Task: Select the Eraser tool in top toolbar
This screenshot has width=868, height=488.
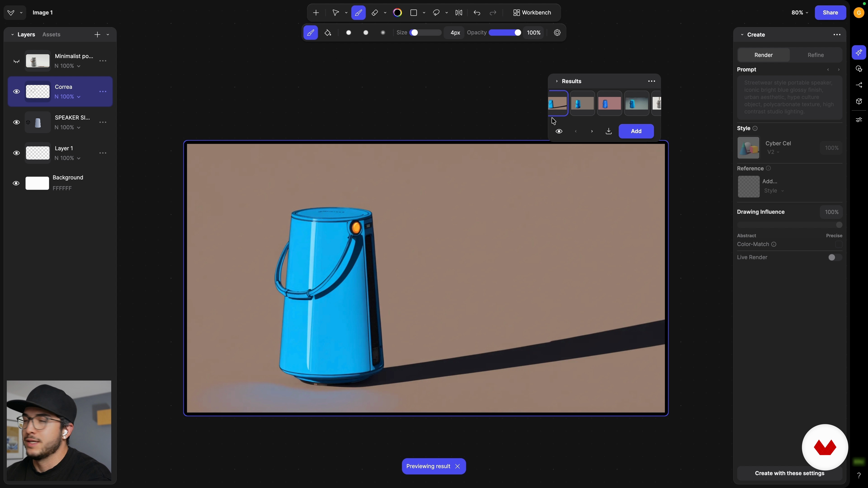Action: (x=375, y=13)
